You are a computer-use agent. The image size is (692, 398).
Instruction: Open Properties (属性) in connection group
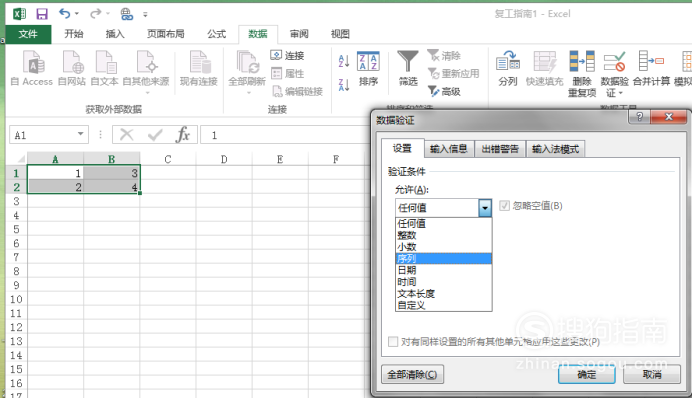(x=287, y=73)
